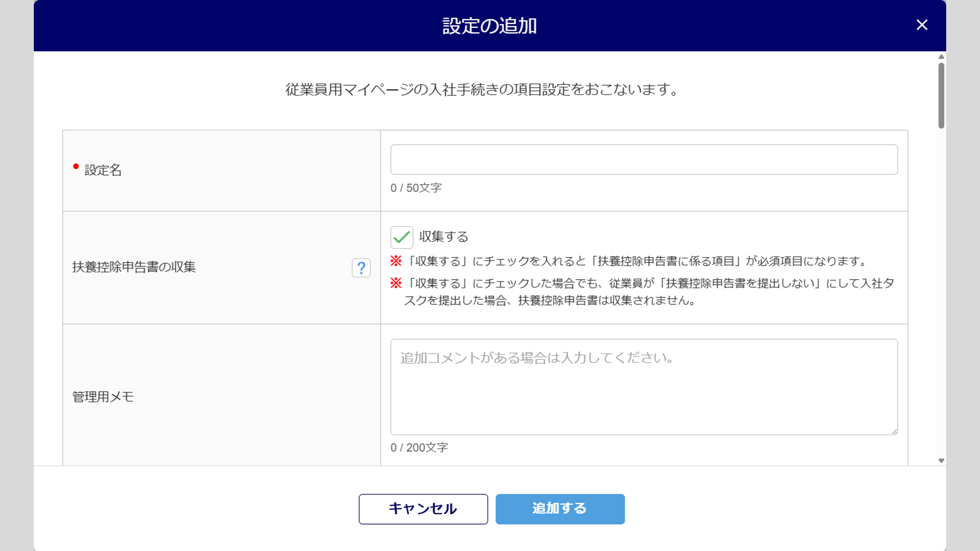Click the 収集する checkbox label text
The image size is (980, 551).
443,237
